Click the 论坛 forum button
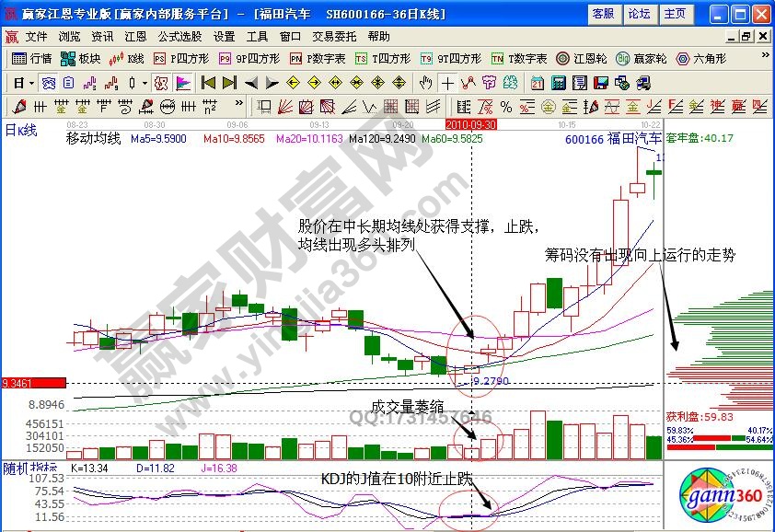Image resolution: width=775 pixels, height=532 pixels. tap(639, 14)
